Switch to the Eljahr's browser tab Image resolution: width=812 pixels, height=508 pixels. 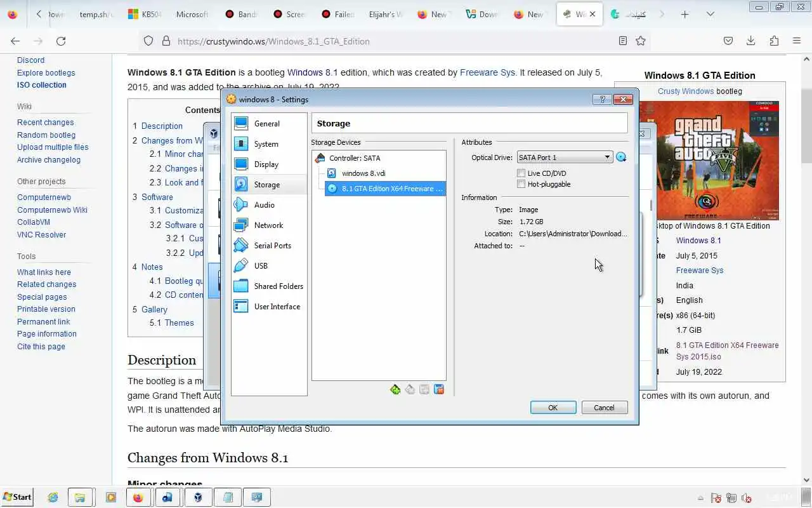click(x=386, y=14)
